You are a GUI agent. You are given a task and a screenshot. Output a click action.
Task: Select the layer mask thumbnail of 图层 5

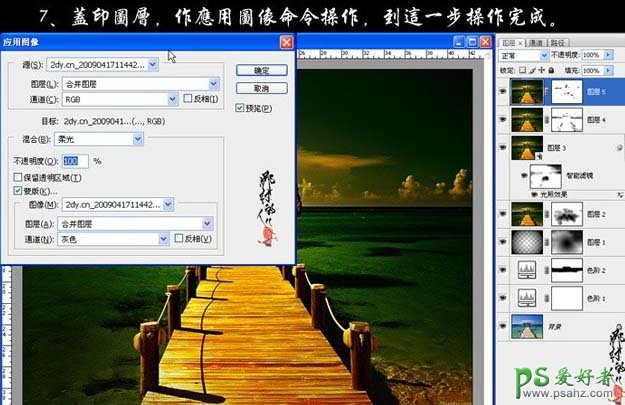(x=567, y=91)
